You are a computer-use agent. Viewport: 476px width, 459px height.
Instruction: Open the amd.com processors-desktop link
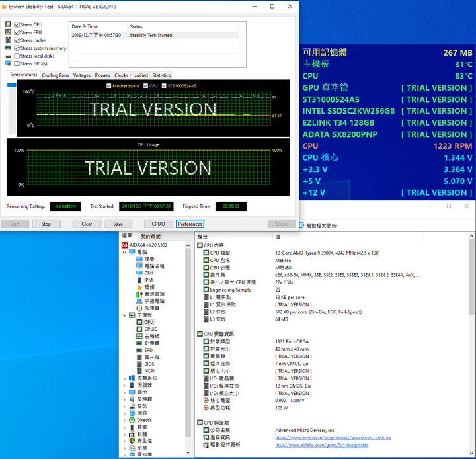333,438
